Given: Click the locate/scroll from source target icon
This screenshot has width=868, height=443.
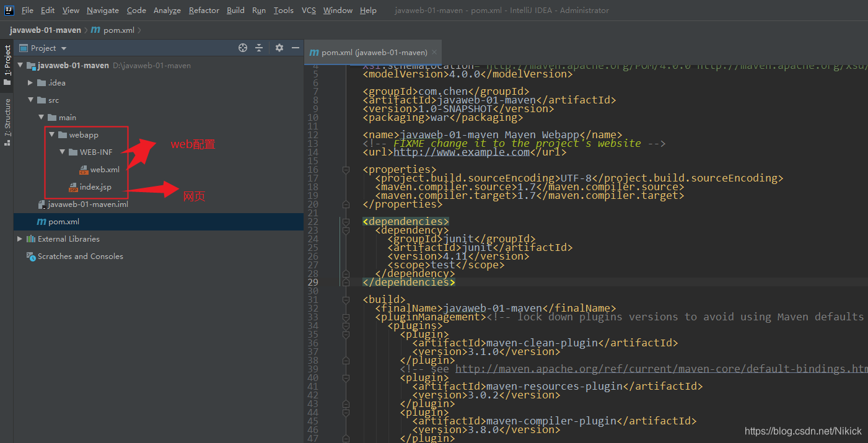Looking at the screenshot, I should click(x=243, y=48).
